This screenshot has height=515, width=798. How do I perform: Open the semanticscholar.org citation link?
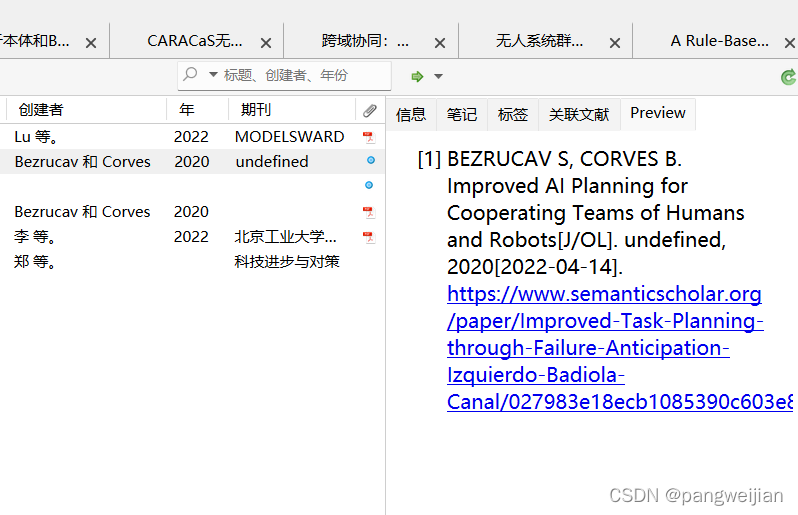coord(620,348)
